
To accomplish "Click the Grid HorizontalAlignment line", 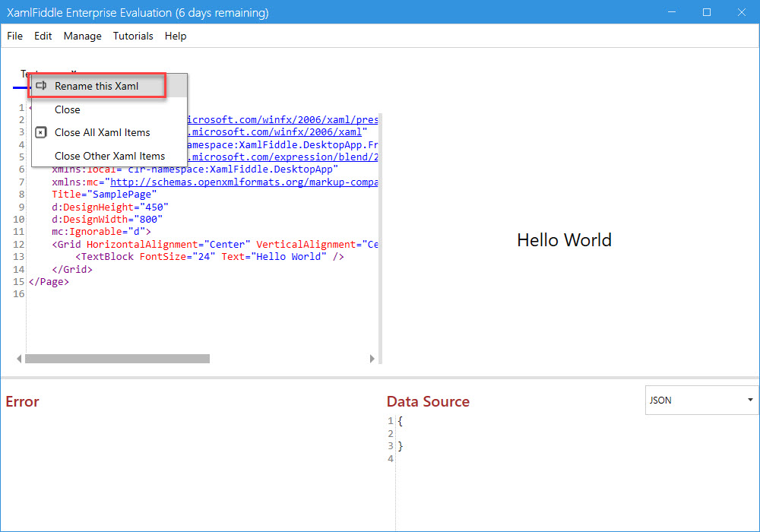I will [215, 244].
